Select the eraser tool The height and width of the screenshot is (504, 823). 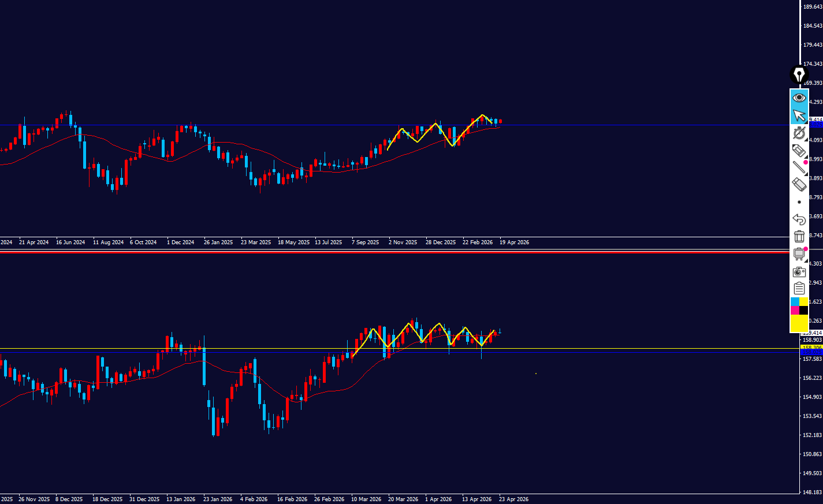point(799,185)
